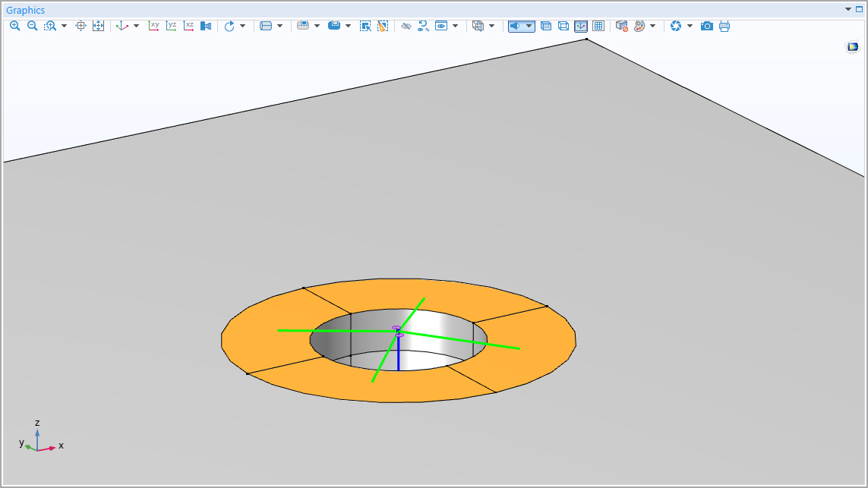Switch to the YZ plane view
This screenshot has width=868, height=488.
coord(171,26)
